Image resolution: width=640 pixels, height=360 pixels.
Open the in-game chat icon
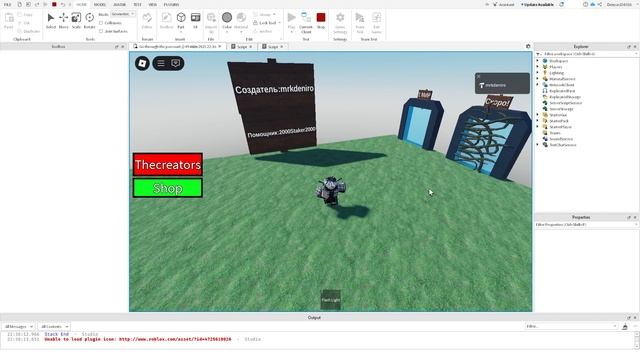[176, 63]
